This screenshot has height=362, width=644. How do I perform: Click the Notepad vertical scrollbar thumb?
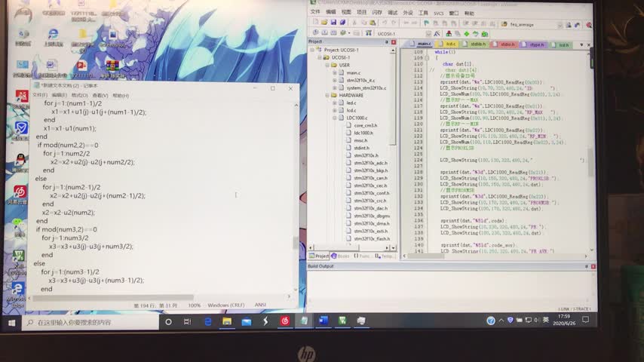[295, 243]
